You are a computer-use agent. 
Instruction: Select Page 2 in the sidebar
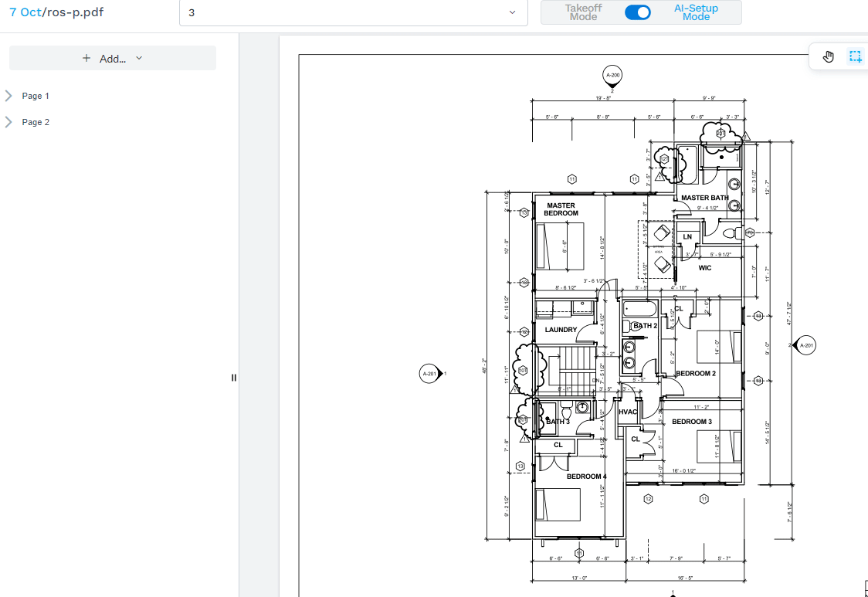click(x=36, y=122)
